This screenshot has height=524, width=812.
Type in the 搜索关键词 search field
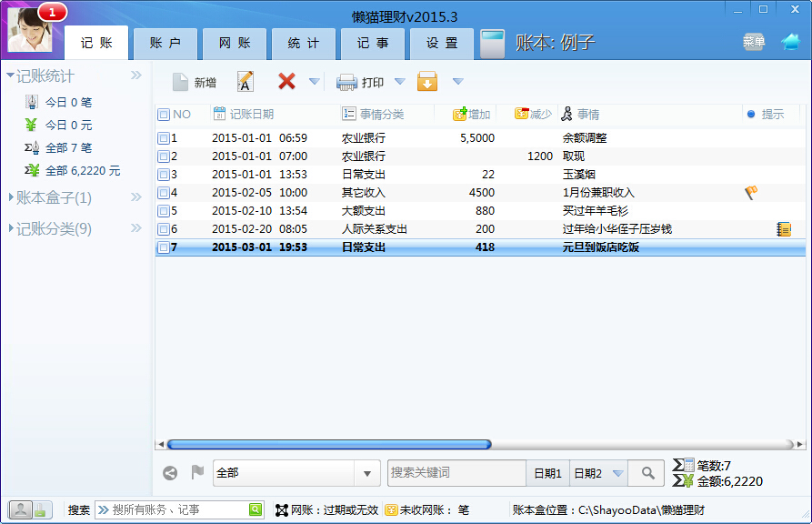pos(455,473)
